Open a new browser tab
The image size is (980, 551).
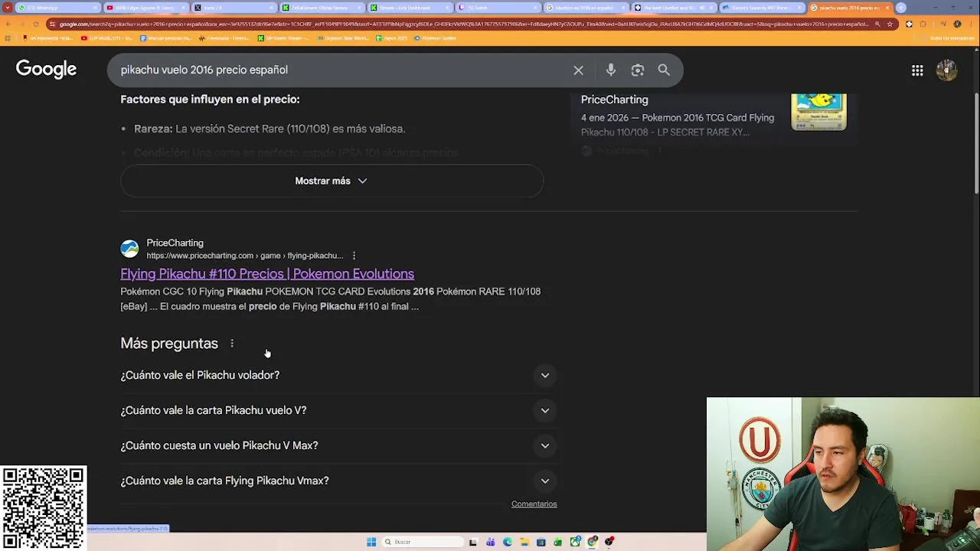pyautogui.click(x=901, y=8)
